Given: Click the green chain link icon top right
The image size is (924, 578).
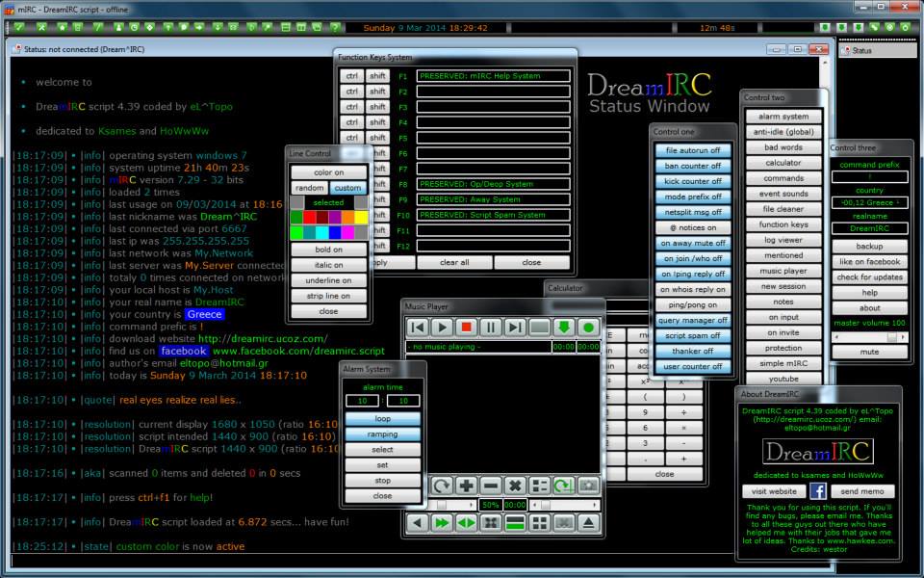Looking at the screenshot, I should tap(875, 27).
